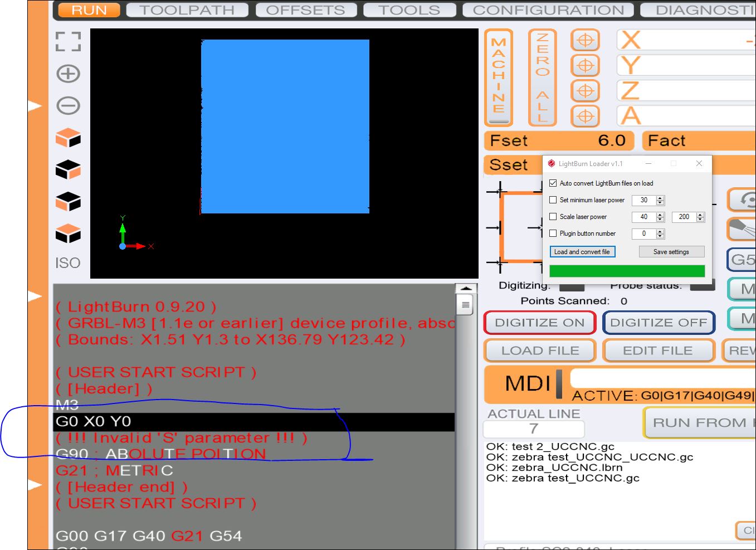This screenshot has width=756, height=550.
Task: Click the MDI command input field
Action: click(663, 378)
